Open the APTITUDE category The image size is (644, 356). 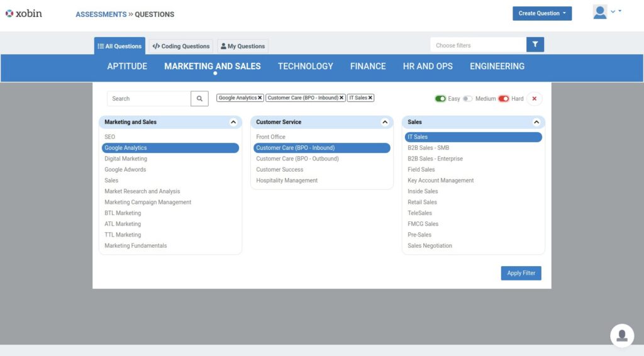pyautogui.click(x=127, y=67)
